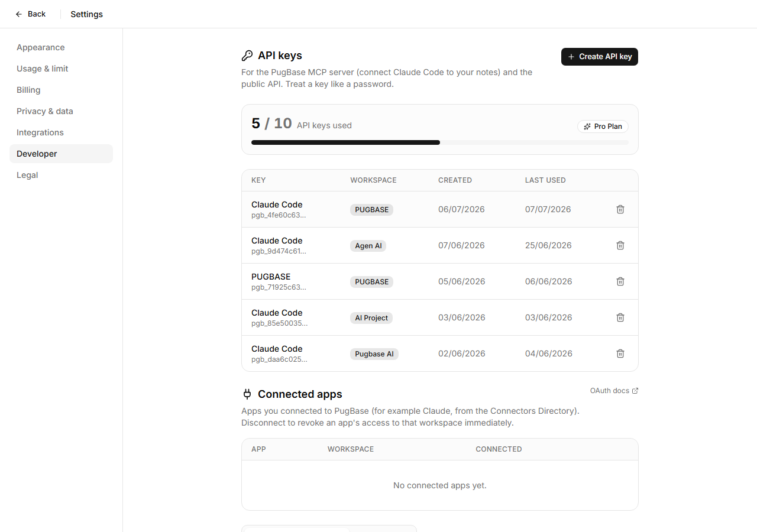Click the CREATED column header

click(455, 180)
